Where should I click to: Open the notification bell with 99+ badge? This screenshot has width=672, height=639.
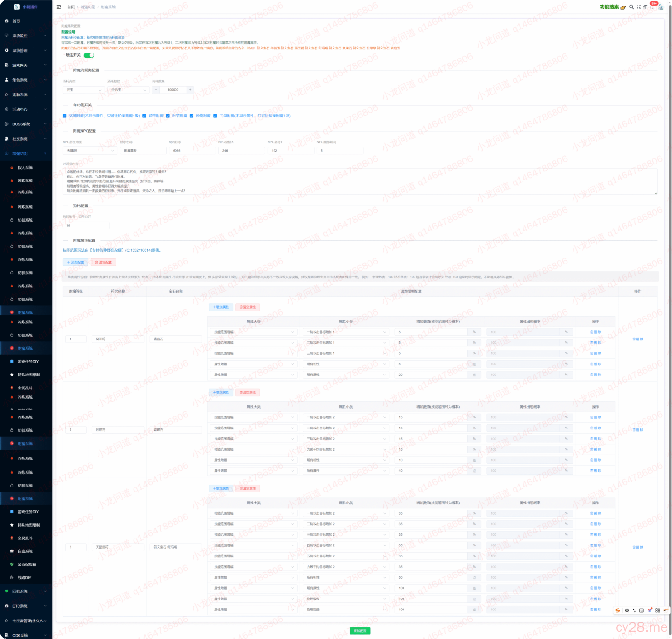coord(652,7)
